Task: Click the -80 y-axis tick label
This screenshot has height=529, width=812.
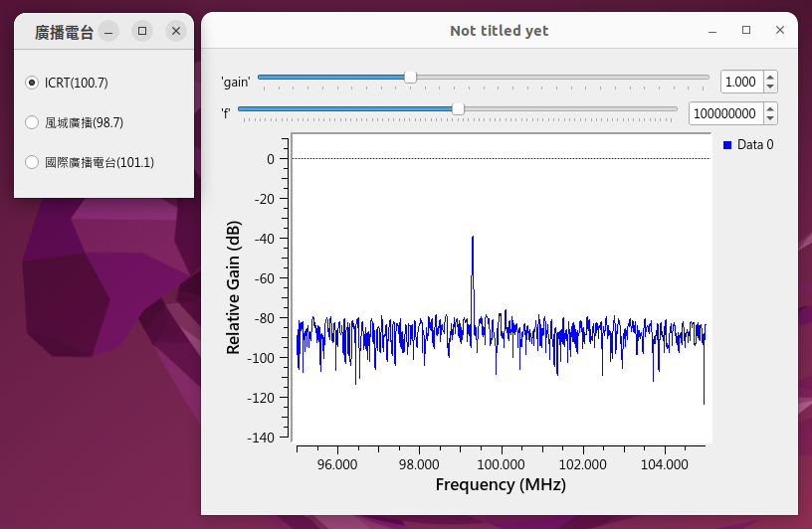Action: pos(264,318)
